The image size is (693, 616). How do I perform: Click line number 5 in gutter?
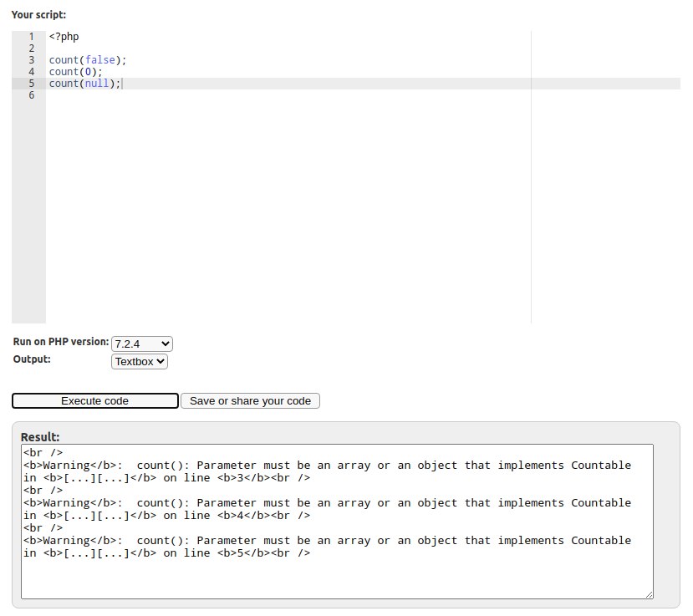32,84
